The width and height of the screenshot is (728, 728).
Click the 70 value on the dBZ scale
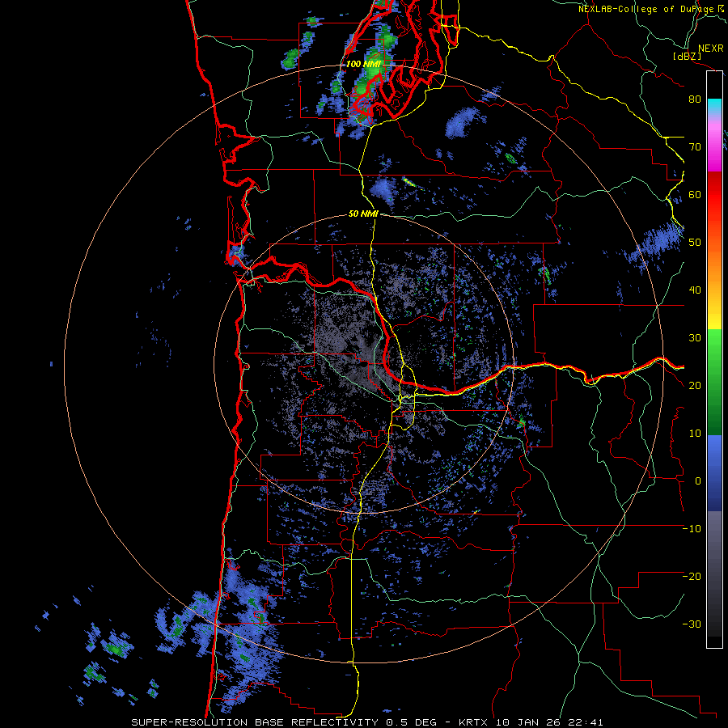[x=695, y=147]
